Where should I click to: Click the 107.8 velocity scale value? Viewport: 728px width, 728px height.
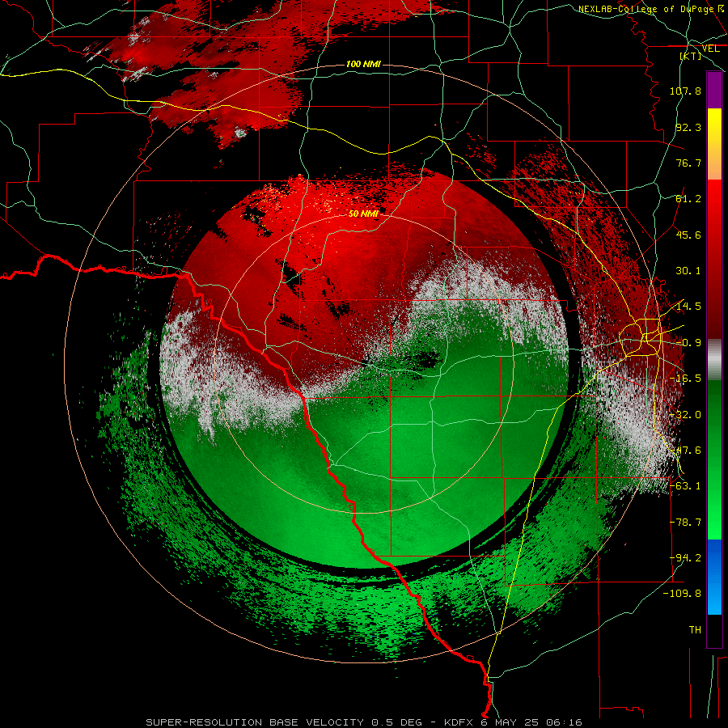685,91
